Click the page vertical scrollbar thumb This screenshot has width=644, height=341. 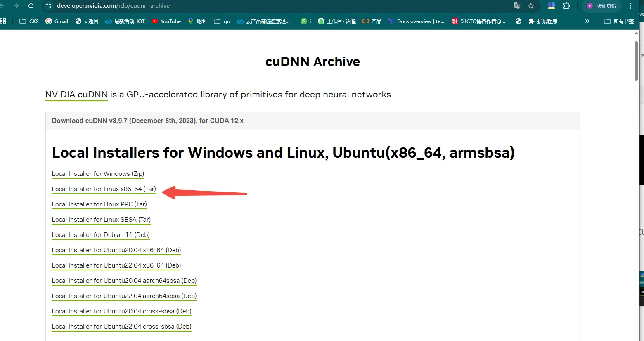click(x=636, y=61)
